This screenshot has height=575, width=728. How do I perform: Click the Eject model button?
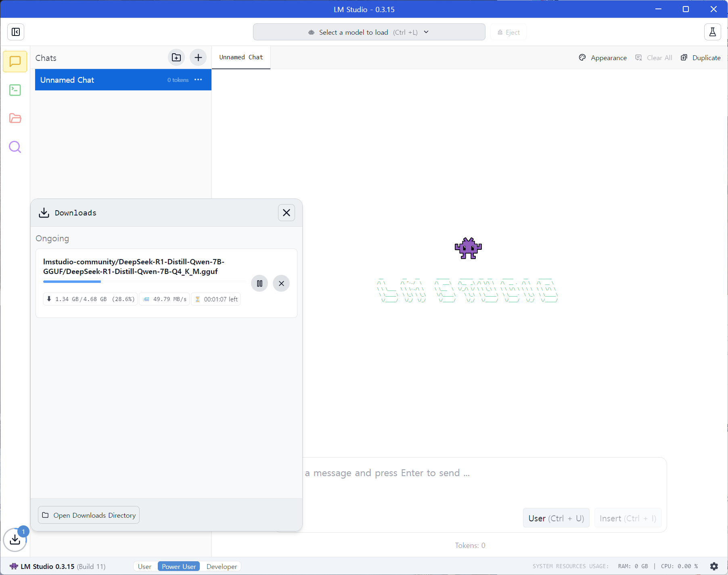(508, 32)
